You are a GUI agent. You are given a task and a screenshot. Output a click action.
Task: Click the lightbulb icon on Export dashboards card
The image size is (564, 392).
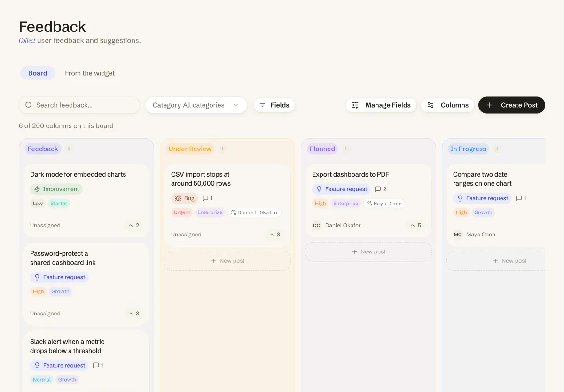tap(319, 189)
